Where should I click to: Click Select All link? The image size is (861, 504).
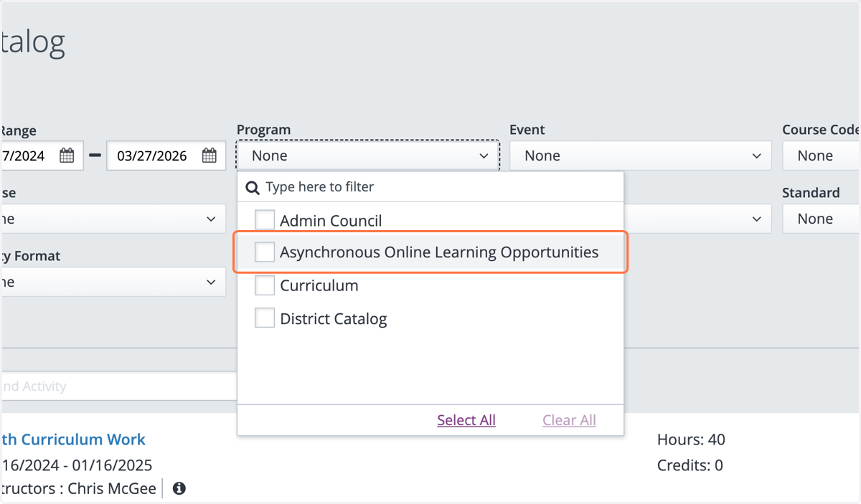(x=466, y=420)
